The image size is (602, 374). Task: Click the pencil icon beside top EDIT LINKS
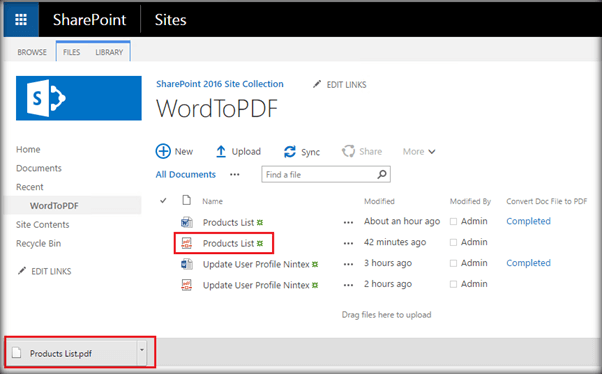coord(317,84)
